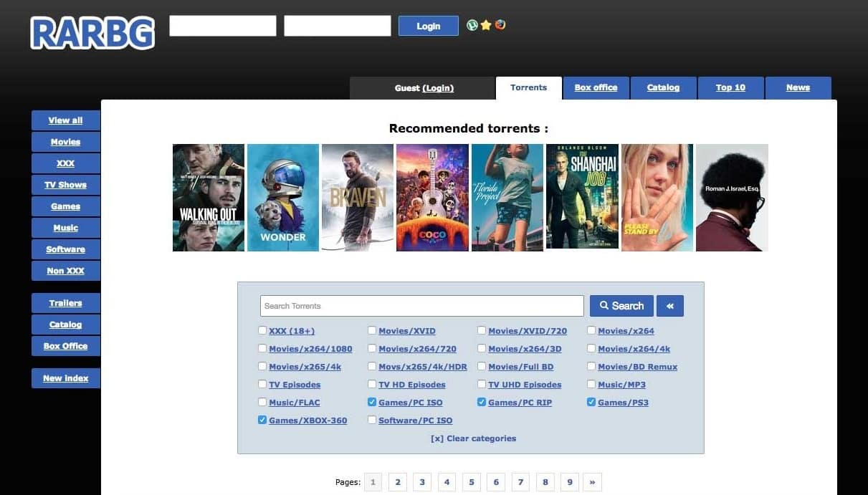Click the Firefox icon in header
This screenshot has height=495, width=868.
point(500,25)
